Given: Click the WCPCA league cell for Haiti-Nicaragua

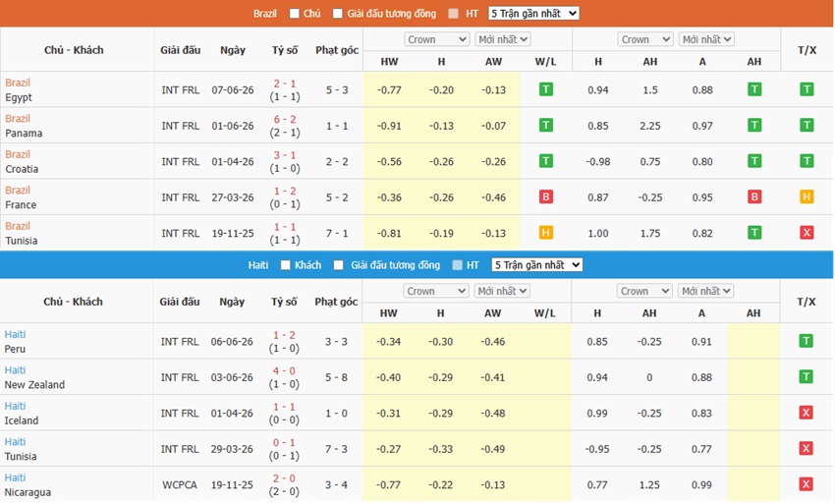Looking at the screenshot, I should [180, 484].
